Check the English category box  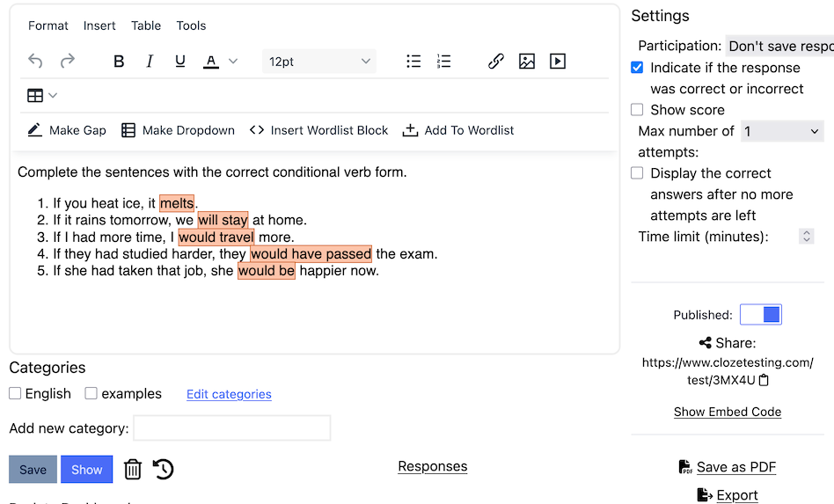[15, 394]
